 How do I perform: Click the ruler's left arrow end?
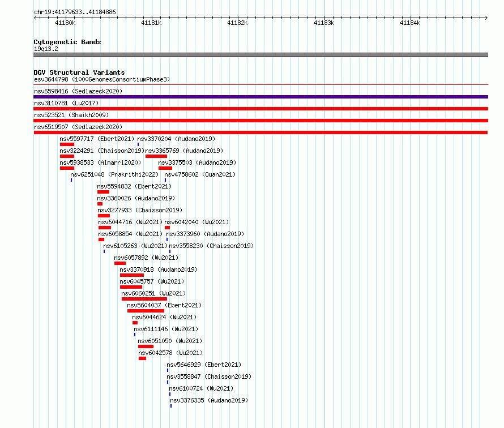36,18
